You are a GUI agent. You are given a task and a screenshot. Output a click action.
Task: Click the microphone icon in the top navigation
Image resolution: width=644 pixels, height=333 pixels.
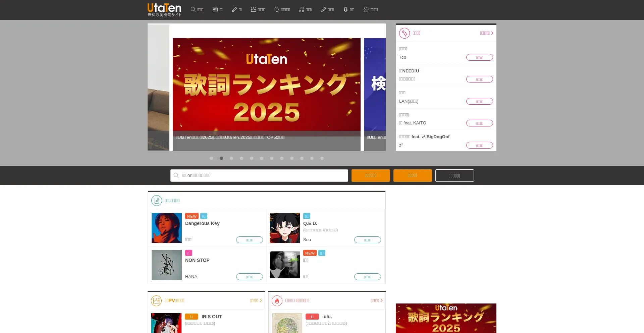coord(324,9)
